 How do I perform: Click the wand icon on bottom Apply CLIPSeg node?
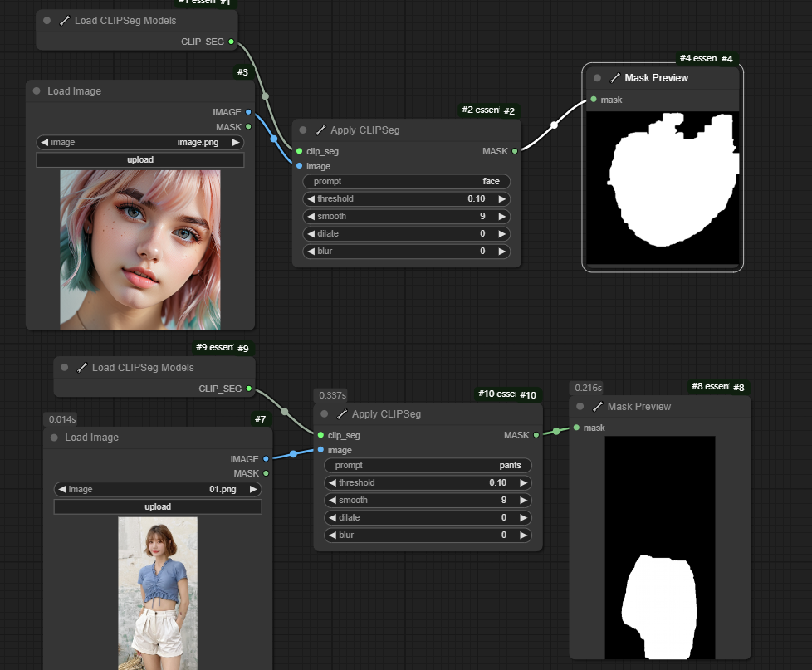click(342, 414)
